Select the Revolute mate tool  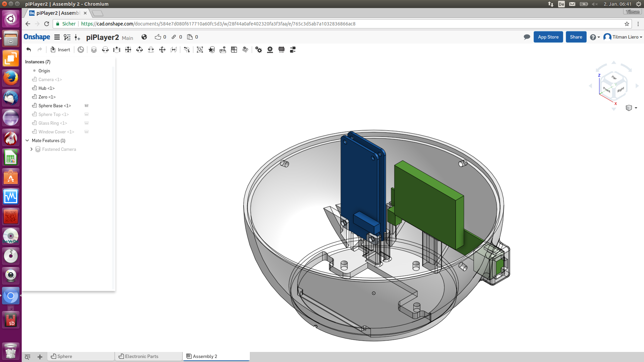[105, 50]
